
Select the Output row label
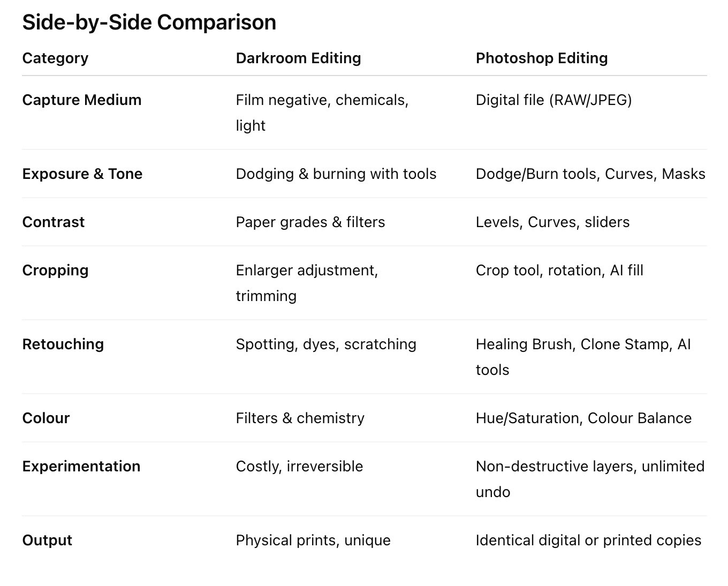coord(47,540)
